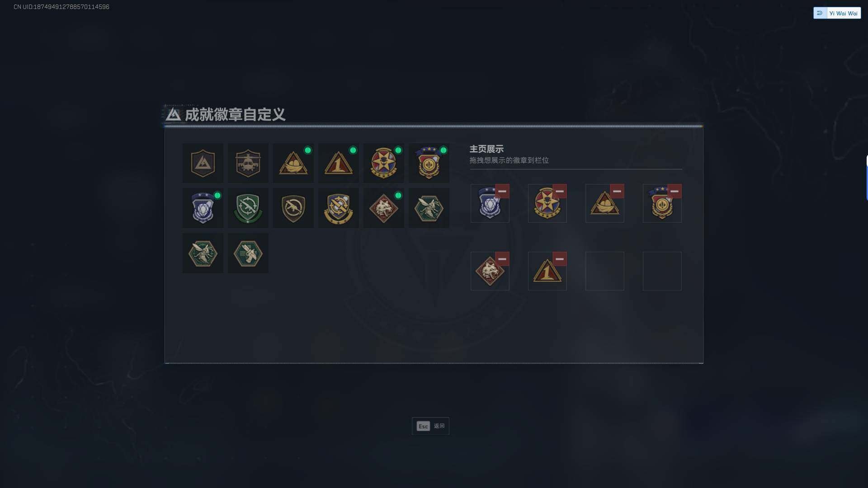Remove the number 1 triangle from showcase
The height and width of the screenshot is (488, 868).
click(x=559, y=259)
